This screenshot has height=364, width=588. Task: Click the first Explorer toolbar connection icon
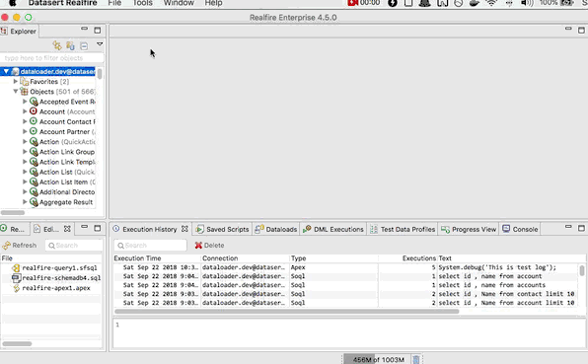coord(57,45)
